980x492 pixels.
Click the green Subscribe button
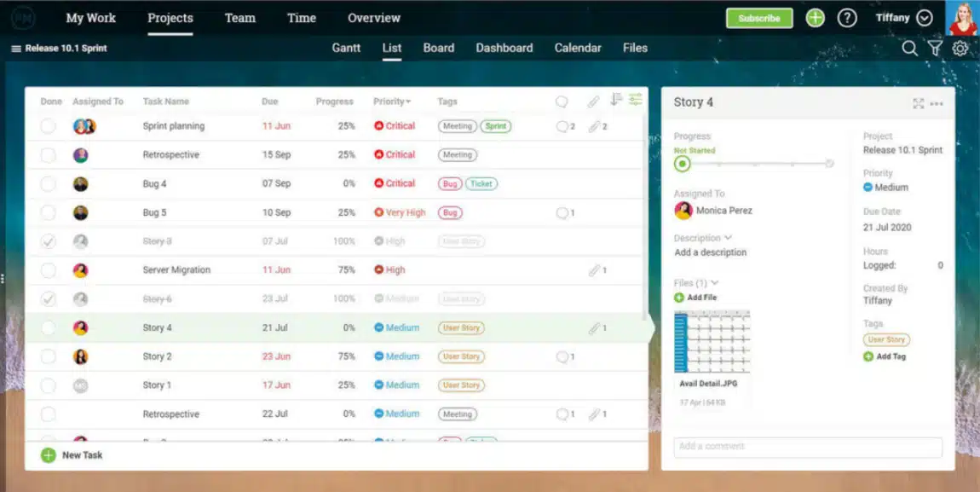[759, 18]
